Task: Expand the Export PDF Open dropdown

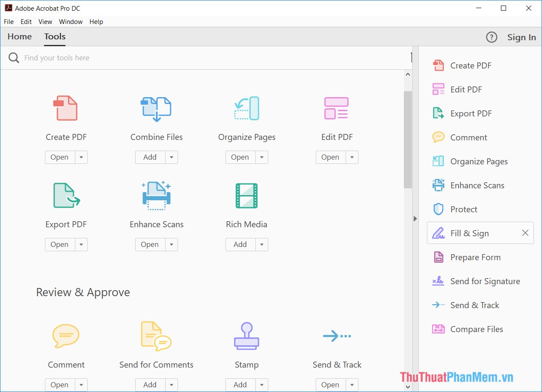Action: 81,244
